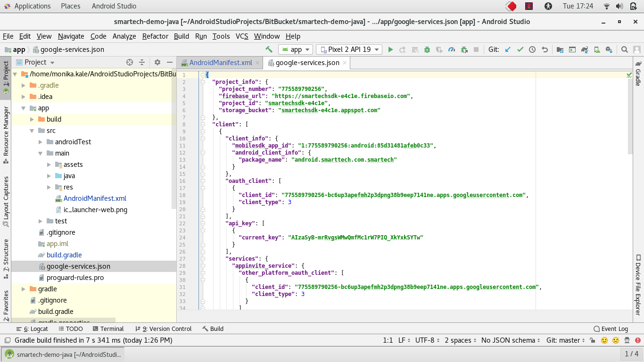
Task: Click the Git revert arrow icon
Action: pyautogui.click(x=545, y=49)
